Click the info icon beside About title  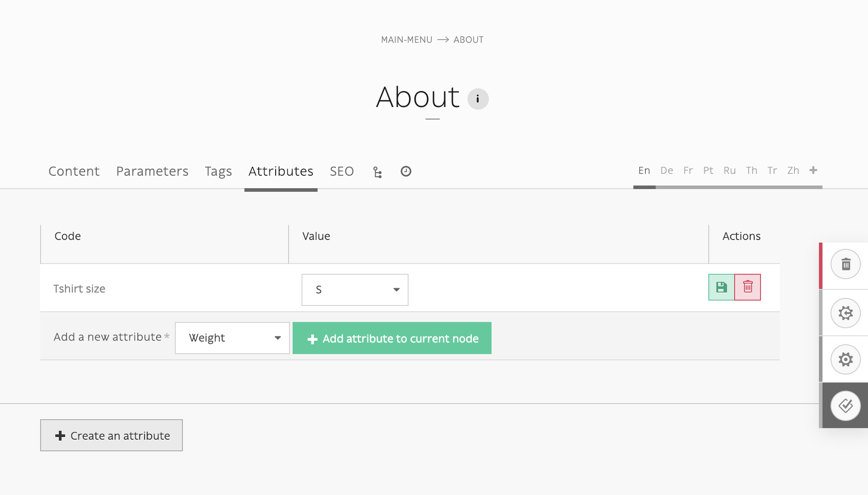pyautogui.click(x=478, y=99)
